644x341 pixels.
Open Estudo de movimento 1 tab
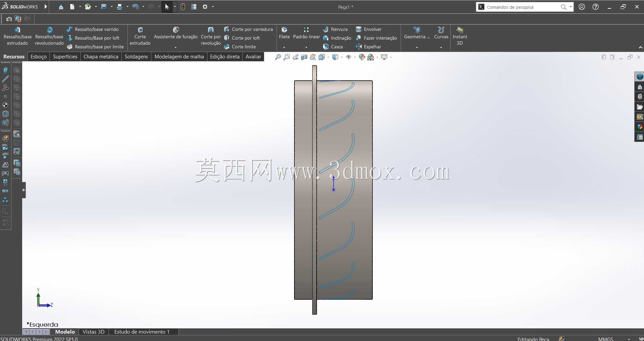click(142, 332)
